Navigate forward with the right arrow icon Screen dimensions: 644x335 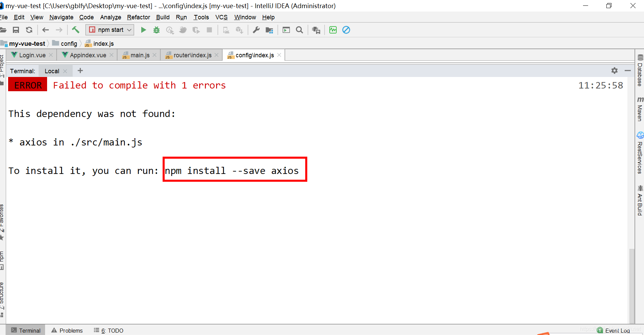(59, 30)
